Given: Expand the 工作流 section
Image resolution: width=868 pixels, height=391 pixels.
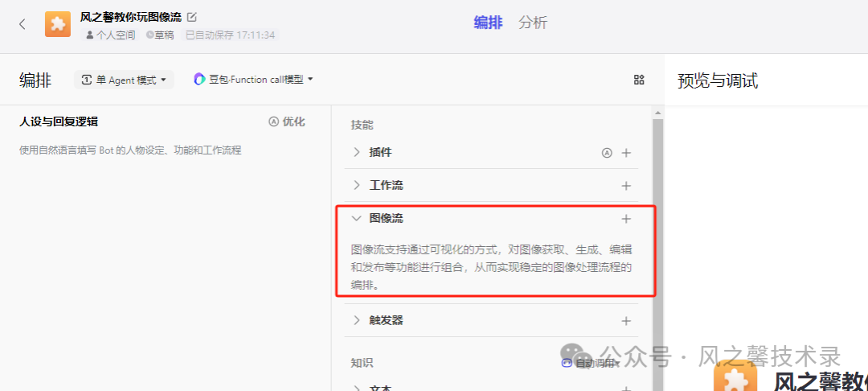Looking at the screenshot, I should pyautogui.click(x=357, y=186).
